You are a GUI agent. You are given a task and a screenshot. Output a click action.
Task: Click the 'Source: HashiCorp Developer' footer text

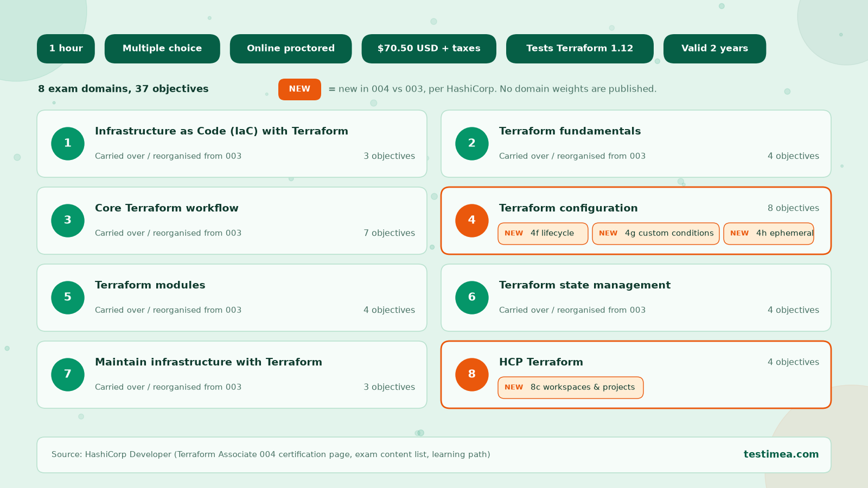click(x=271, y=454)
